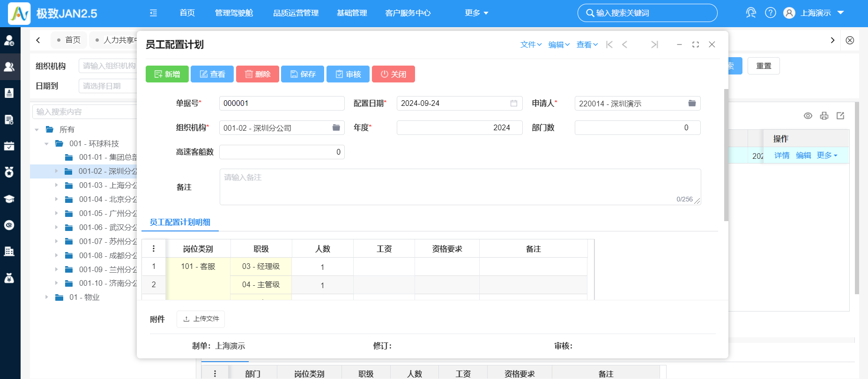
Task: Open the 编辑 dropdown menu
Action: pyautogui.click(x=559, y=45)
